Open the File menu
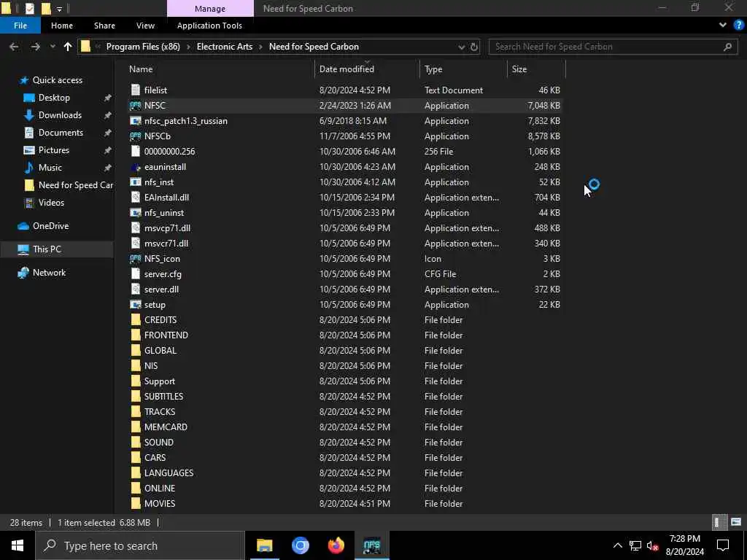 pos(20,26)
